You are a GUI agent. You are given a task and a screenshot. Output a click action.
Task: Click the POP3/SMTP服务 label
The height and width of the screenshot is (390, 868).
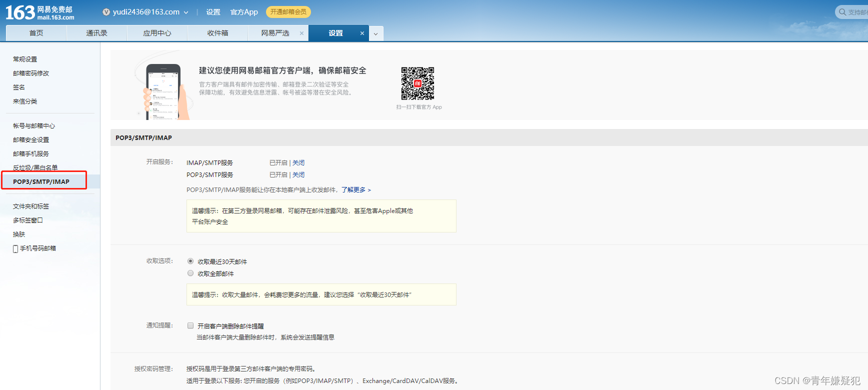[x=209, y=174]
